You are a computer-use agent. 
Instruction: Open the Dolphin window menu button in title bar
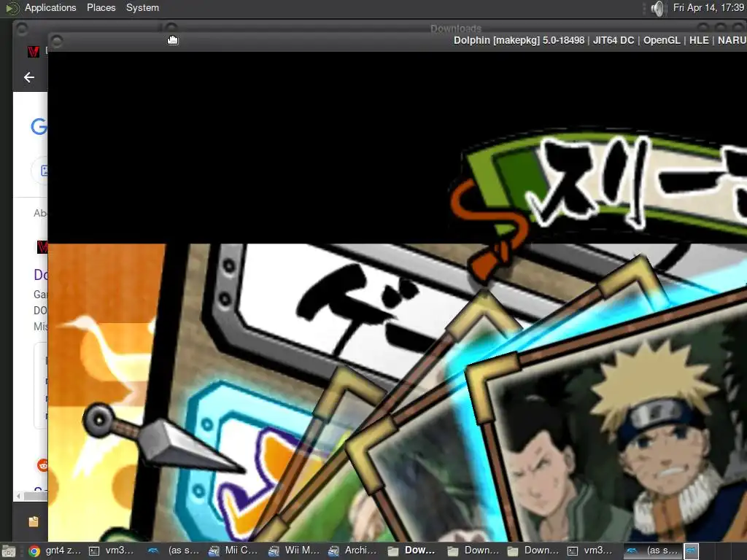[56, 42]
